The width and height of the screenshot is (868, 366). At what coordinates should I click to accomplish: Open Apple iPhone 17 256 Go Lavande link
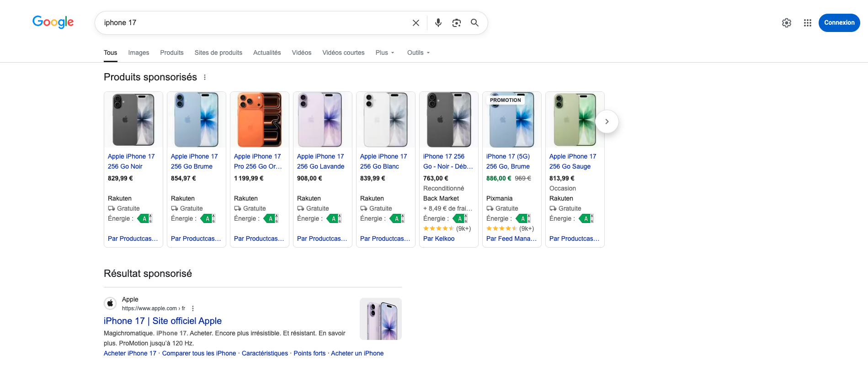pos(321,161)
